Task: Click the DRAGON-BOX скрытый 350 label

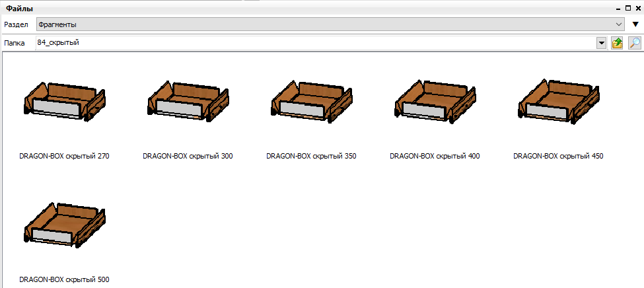Action: 311,156
